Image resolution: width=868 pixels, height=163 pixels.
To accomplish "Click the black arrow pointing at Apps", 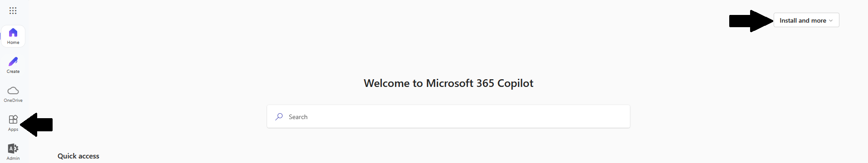I will pos(37,125).
